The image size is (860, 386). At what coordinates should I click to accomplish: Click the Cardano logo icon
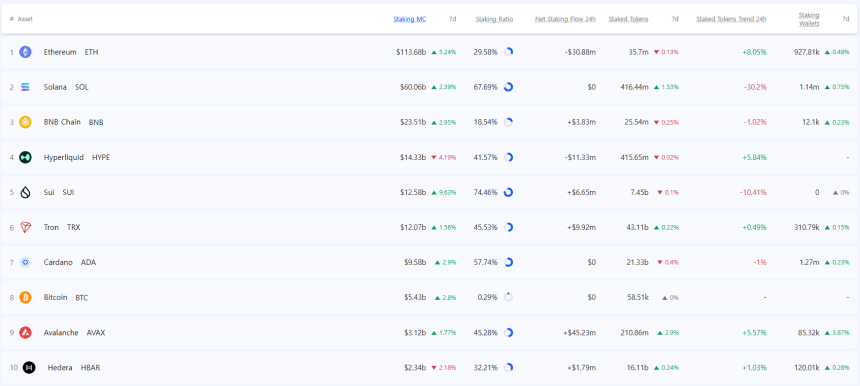point(25,263)
